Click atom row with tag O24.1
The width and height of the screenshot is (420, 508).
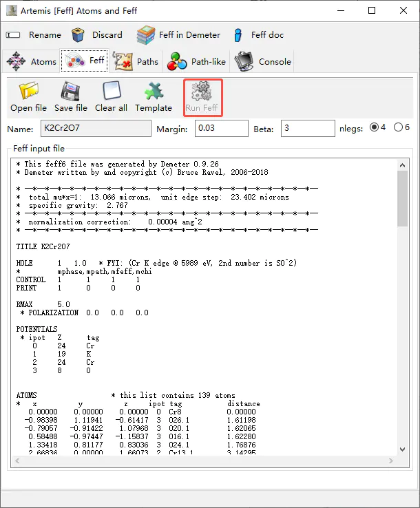click(x=142, y=445)
